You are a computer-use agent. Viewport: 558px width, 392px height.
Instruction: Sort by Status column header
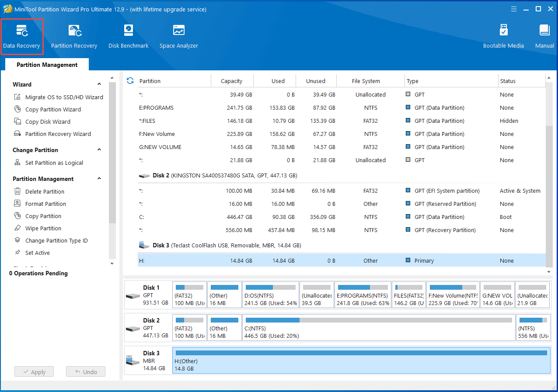coord(522,81)
